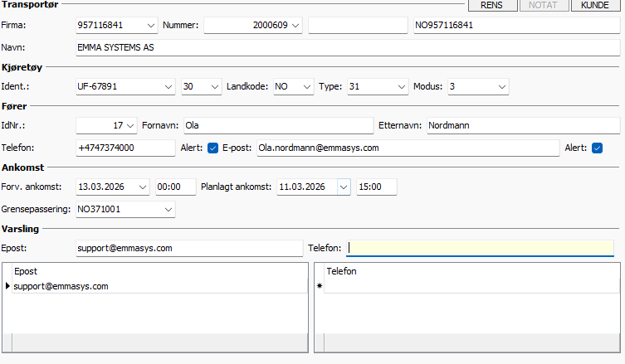Screen dimensions: 625x364
Task: Open the IdNr. driver dropdown
Action: click(129, 126)
